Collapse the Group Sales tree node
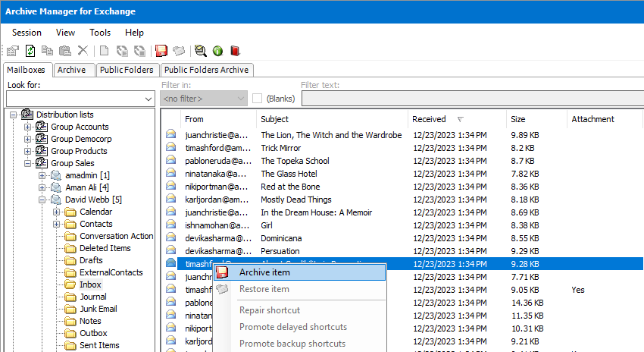The image size is (644, 352). click(x=28, y=163)
